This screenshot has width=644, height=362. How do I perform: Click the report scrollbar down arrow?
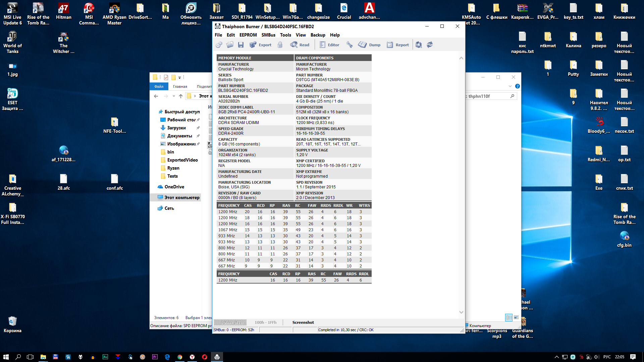coord(461,312)
